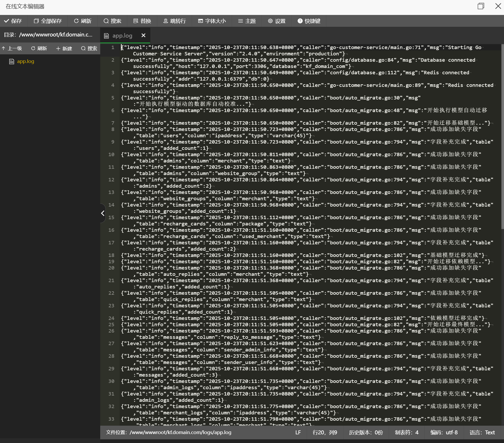Viewport: 504px width, 443px height.
Task: Switch to the app.log tab
Action: 122,36
